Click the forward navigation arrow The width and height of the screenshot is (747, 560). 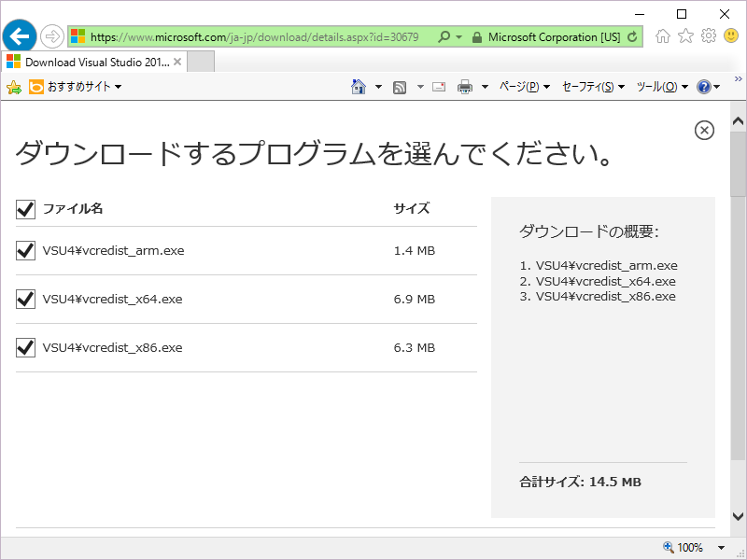(x=52, y=36)
